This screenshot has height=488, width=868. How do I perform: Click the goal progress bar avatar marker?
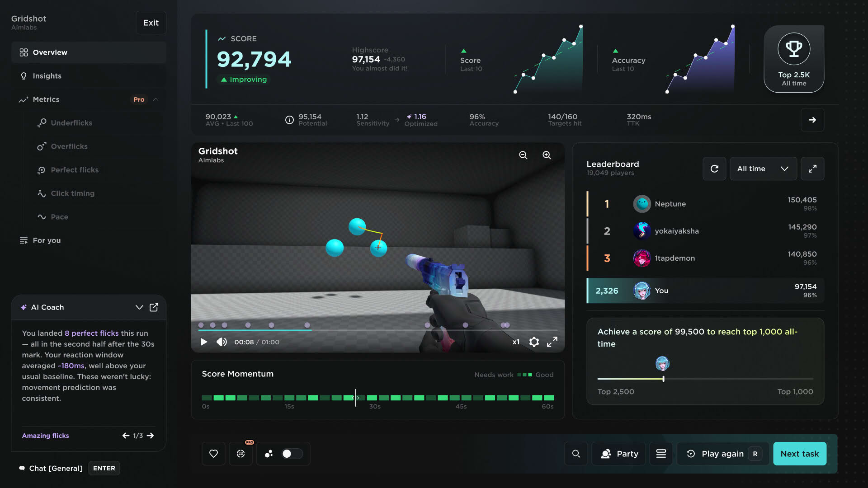(x=662, y=363)
